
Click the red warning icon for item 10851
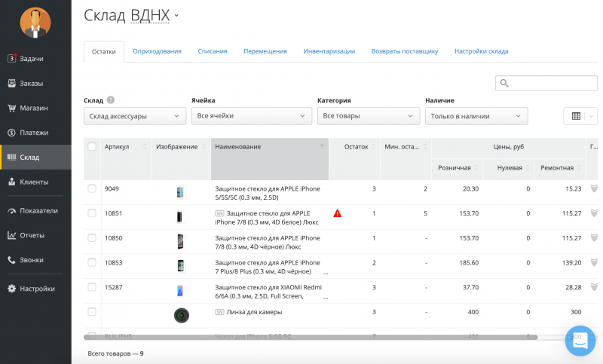pos(337,213)
